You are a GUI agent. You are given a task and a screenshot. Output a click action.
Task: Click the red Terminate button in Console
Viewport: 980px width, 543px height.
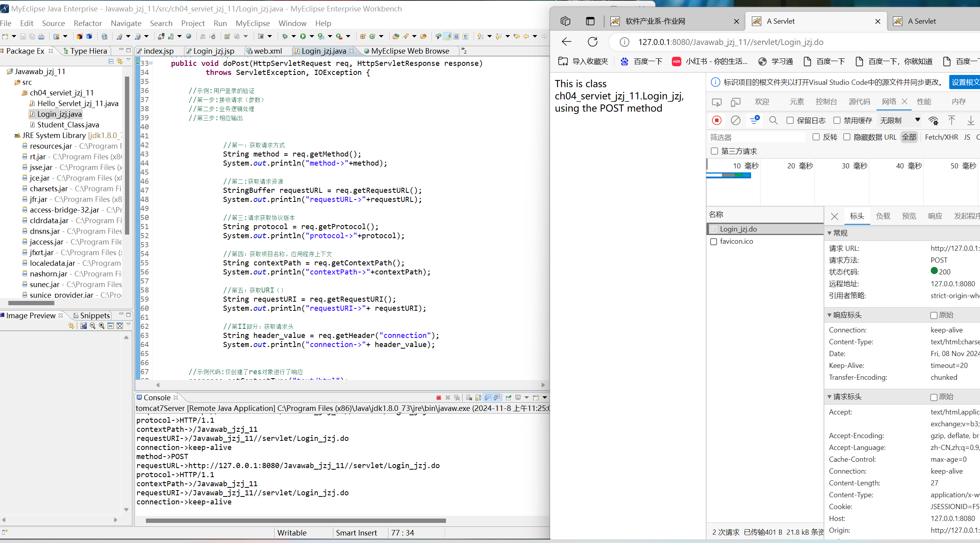(x=439, y=397)
